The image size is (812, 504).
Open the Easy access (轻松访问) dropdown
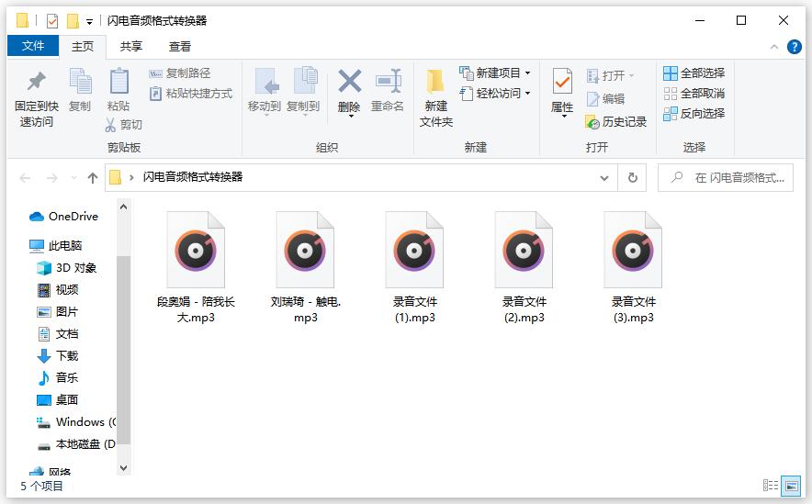click(x=494, y=94)
